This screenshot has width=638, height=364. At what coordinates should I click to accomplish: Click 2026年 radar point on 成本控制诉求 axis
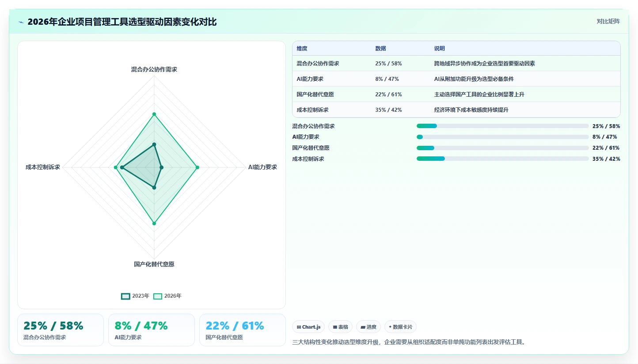(x=116, y=167)
